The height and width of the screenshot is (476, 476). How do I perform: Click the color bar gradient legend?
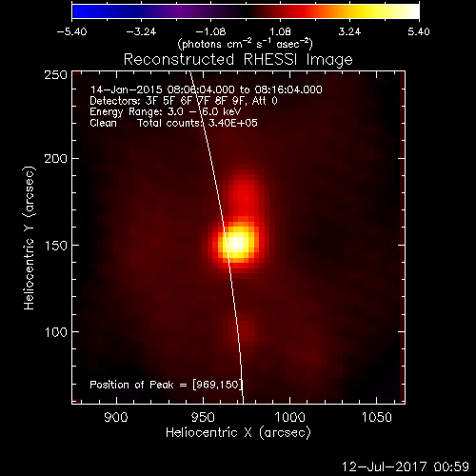(x=246, y=11)
